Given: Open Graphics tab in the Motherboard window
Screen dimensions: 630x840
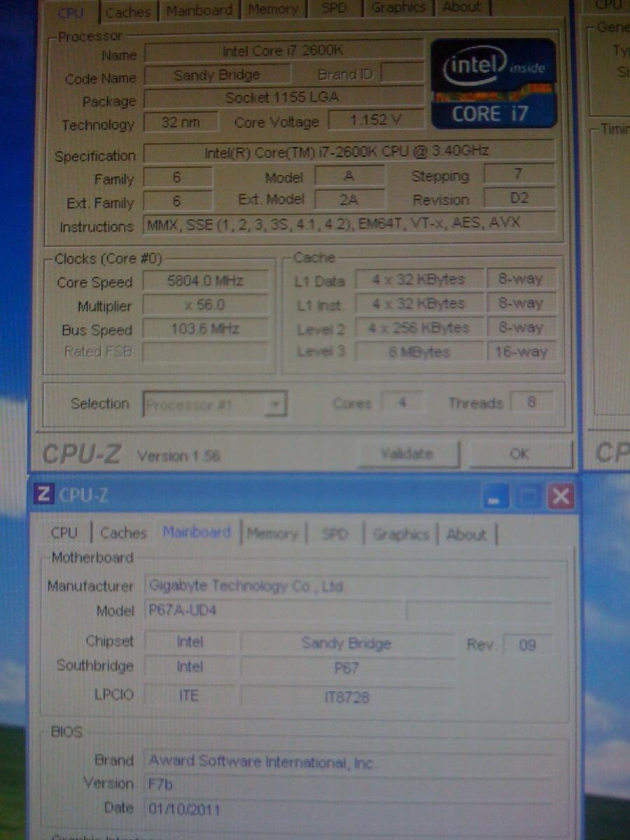Looking at the screenshot, I should (400, 535).
